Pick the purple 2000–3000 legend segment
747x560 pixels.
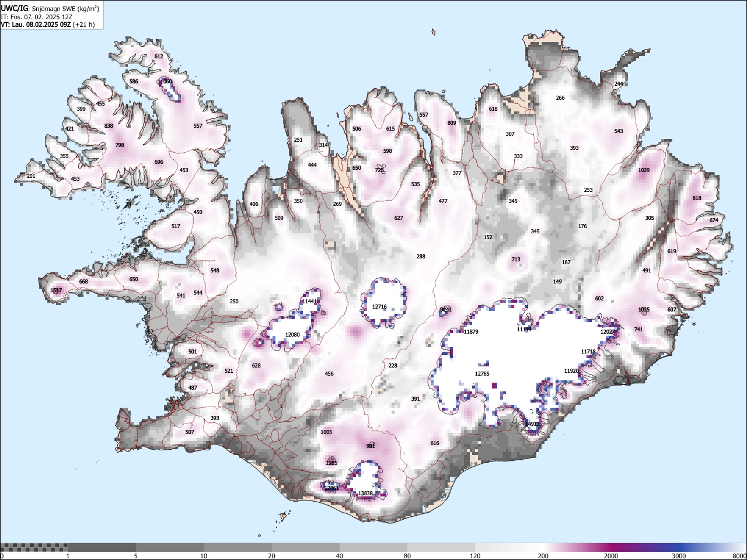(645, 547)
